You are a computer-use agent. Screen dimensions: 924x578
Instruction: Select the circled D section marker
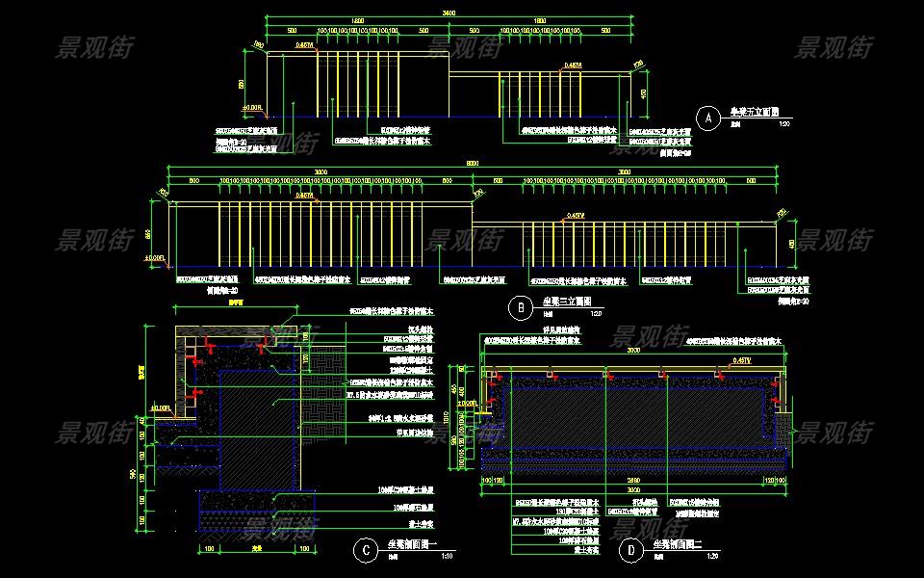(x=630, y=550)
